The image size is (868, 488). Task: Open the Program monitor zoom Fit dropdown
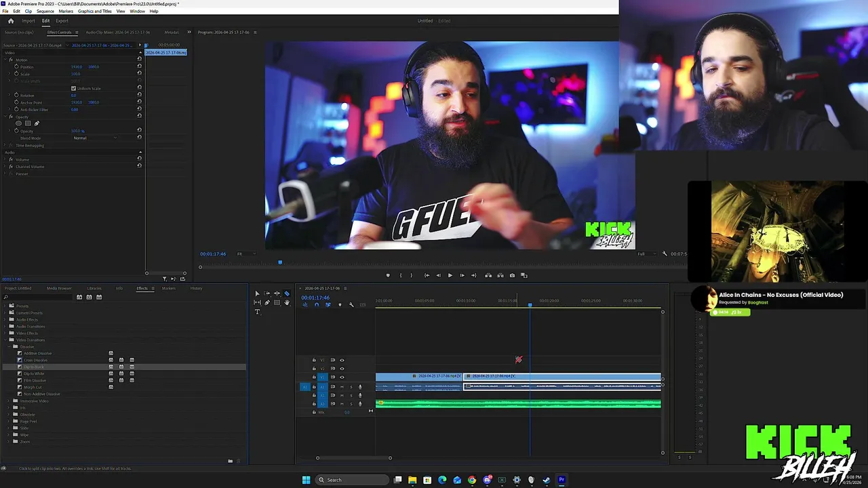click(246, 253)
